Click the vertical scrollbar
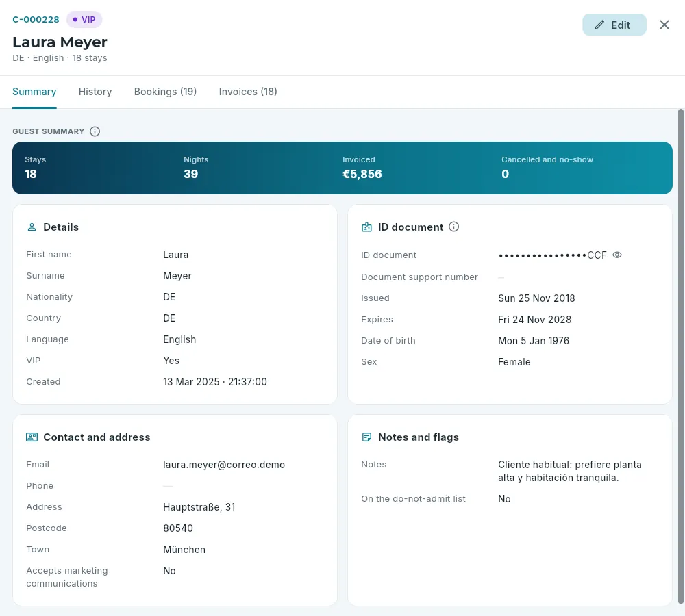Image resolution: width=685 pixels, height=616 pixels. pos(680,356)
